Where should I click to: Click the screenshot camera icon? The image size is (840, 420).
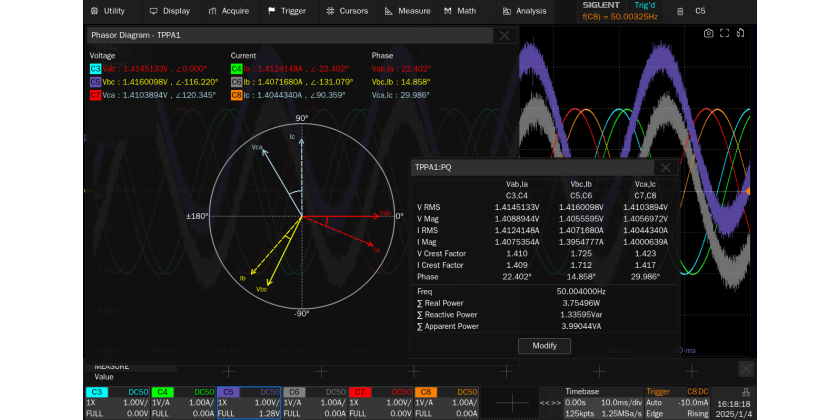tap(708, 33)
